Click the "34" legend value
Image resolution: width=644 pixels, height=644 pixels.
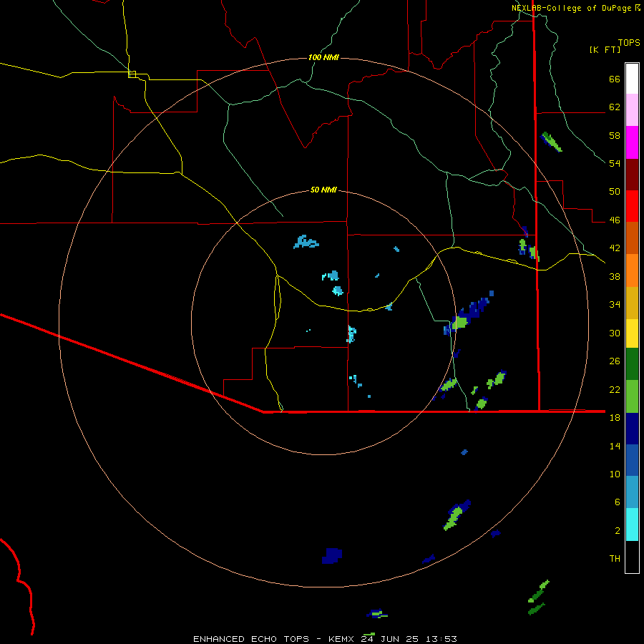click(x=615, y=304)
